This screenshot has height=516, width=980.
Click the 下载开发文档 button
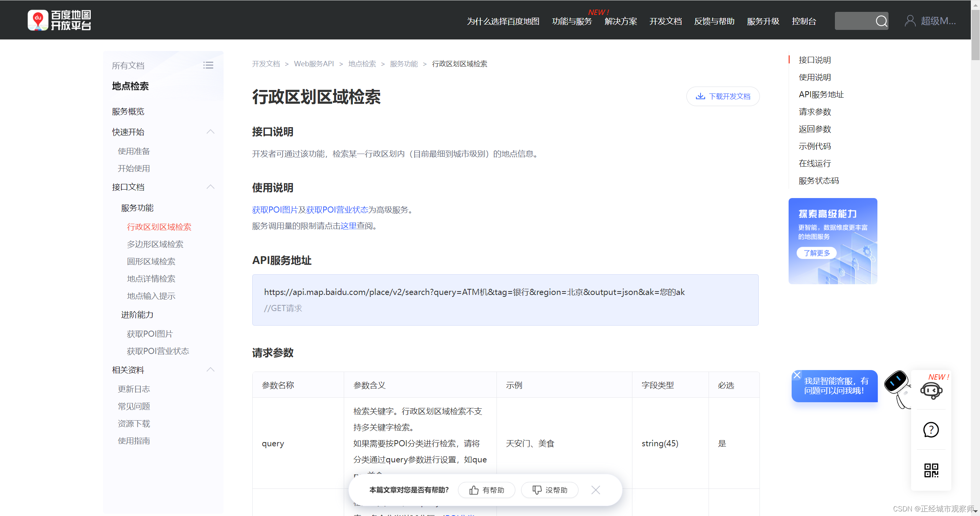click(723, 97)
